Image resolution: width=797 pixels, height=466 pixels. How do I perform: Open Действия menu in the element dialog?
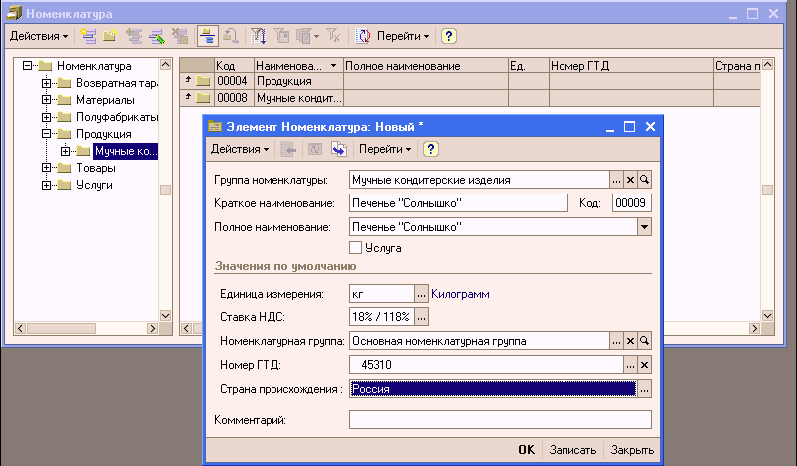click(x=239, y=149)
